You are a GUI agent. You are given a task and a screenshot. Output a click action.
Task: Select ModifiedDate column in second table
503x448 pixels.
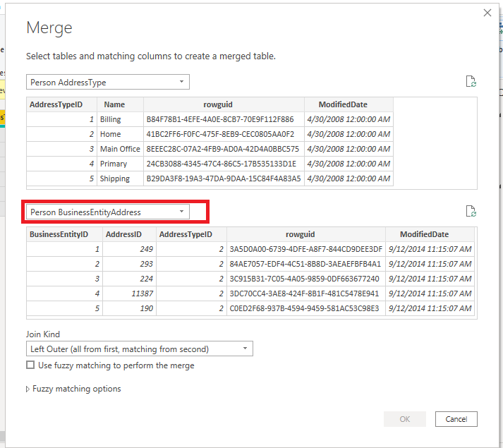click(x=424, y=234)
